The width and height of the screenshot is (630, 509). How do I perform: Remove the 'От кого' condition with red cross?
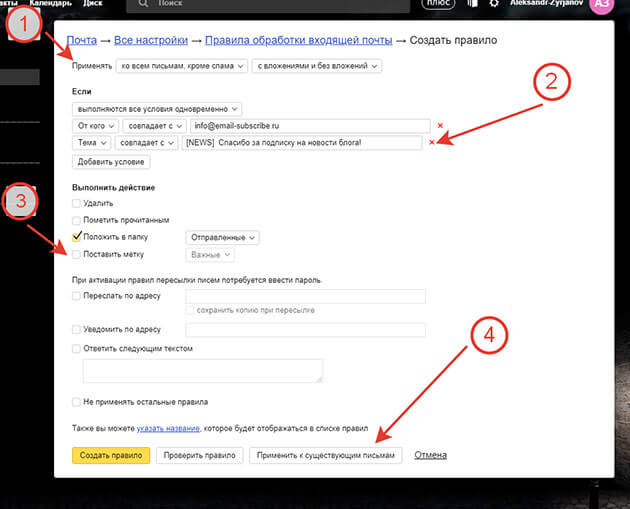pos(440,125)
